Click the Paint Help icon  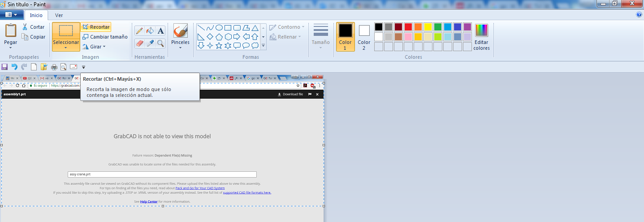[639, 15]
